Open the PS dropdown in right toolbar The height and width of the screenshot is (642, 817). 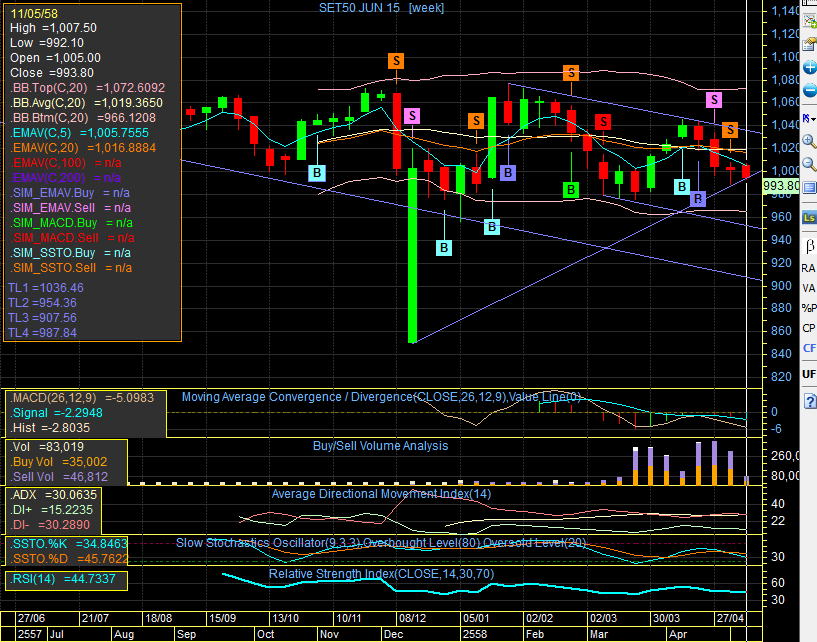pyautogui.click(x=809, y=119)
